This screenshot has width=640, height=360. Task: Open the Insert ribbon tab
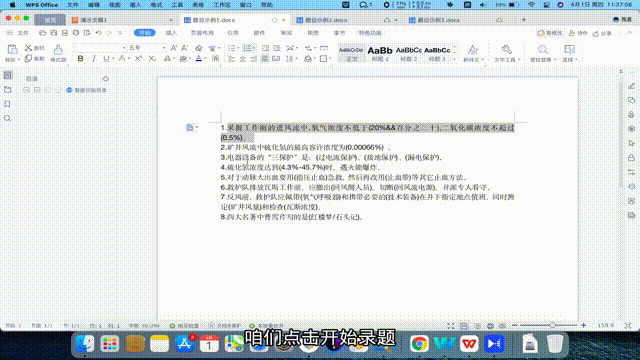click(171, 33)
